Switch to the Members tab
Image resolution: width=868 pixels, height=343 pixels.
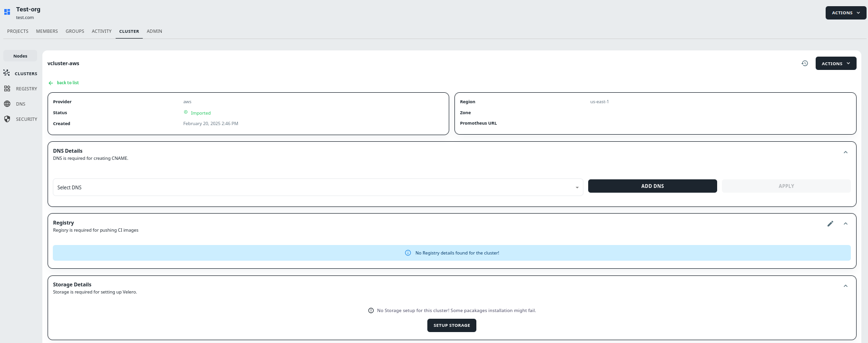click(47, 31)
